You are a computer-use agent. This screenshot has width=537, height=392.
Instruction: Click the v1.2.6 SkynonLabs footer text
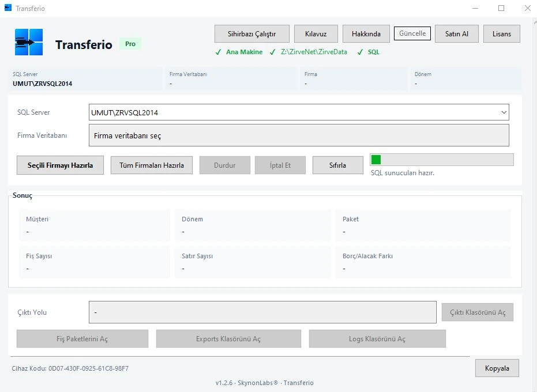coord(264,383)
